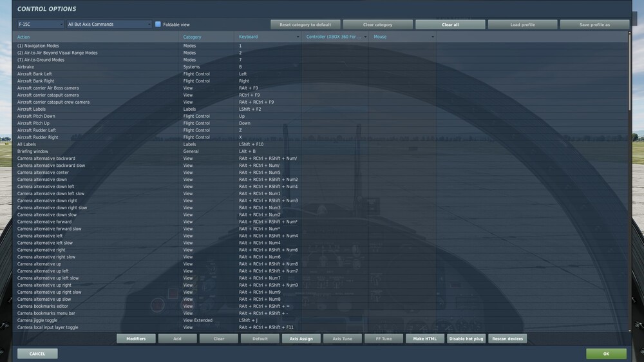Select Camera alternative up right slow row

321,292
